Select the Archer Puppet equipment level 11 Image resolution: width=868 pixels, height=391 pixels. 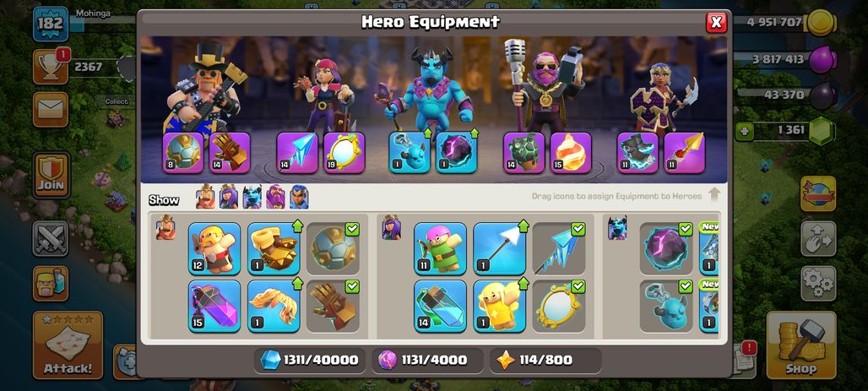coord(440,248)
